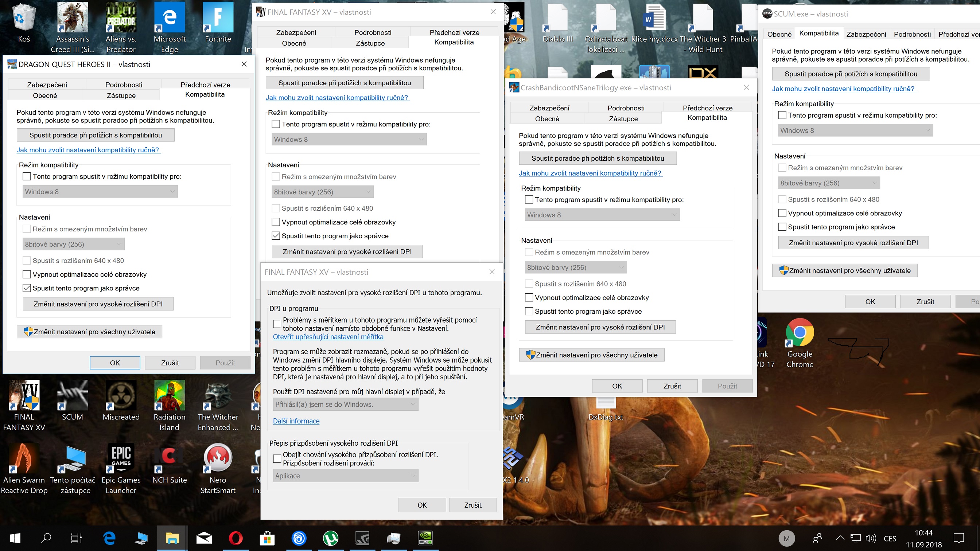Click the Microsoft Store taskbar icon

tap(267, 538)
